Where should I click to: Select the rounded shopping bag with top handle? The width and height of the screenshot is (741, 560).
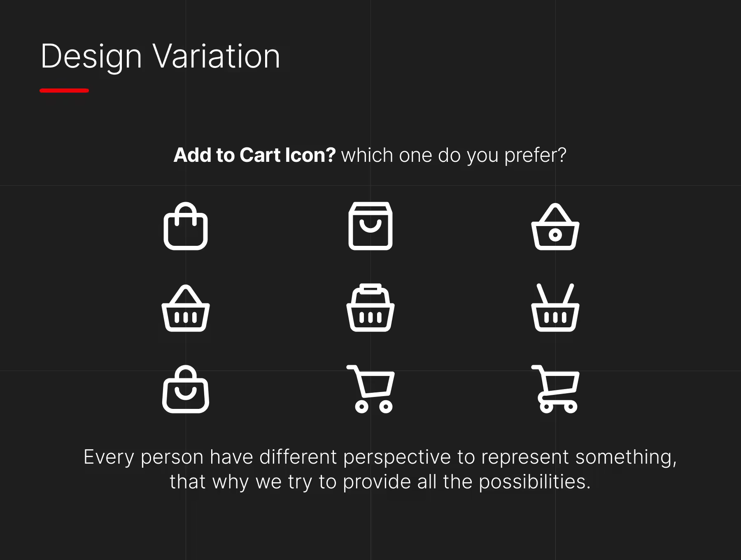tap(186, 226)
